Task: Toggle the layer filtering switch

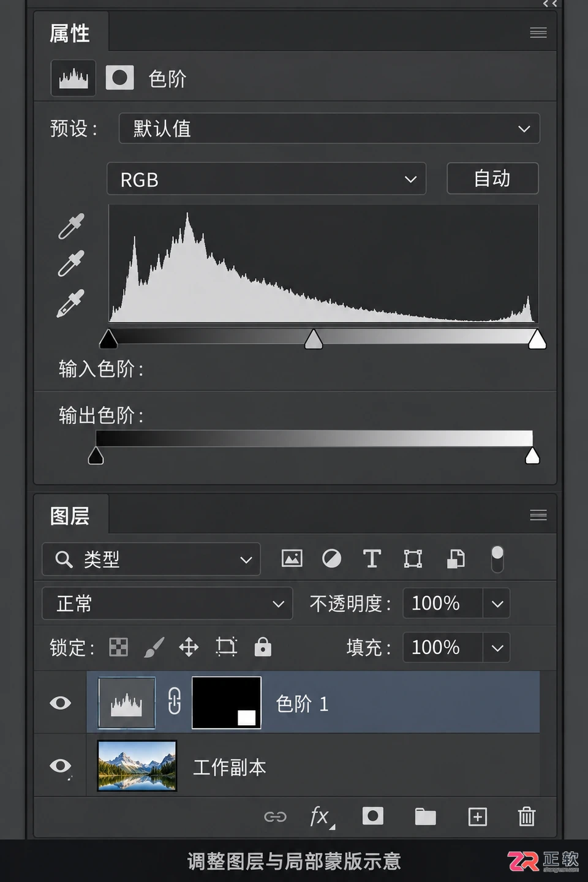Action: click(497, 559)
